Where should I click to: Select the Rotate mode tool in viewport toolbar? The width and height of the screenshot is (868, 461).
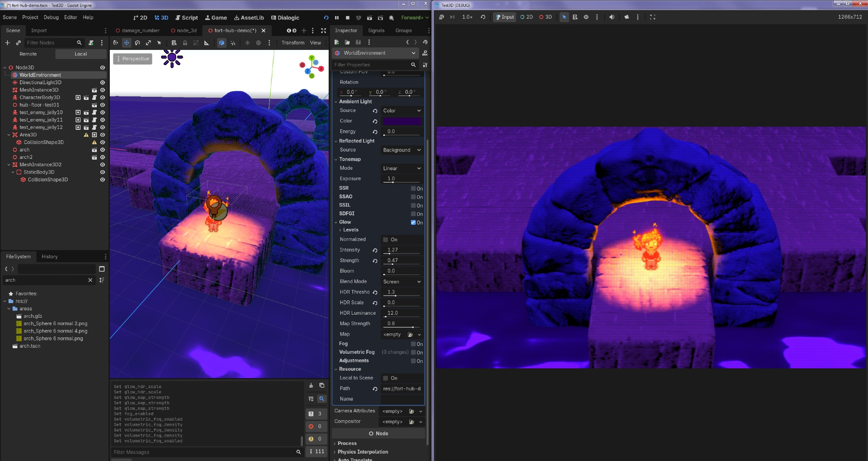coord(138,43)
